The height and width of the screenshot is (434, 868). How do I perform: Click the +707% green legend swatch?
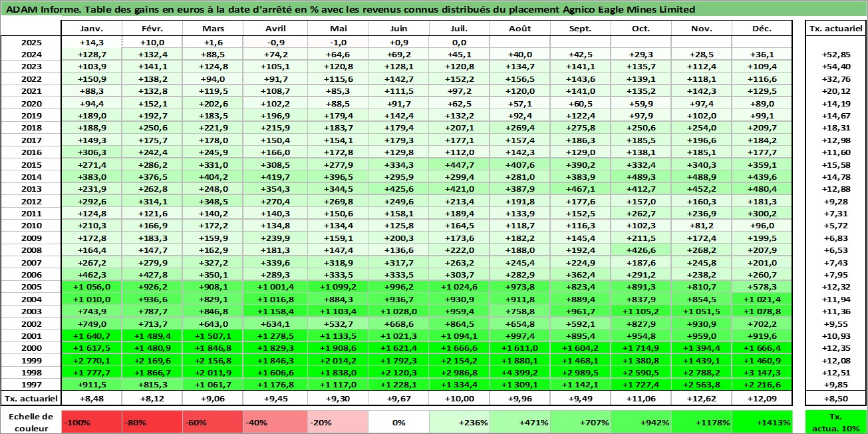pyautogui.click(x=579, y=422)
